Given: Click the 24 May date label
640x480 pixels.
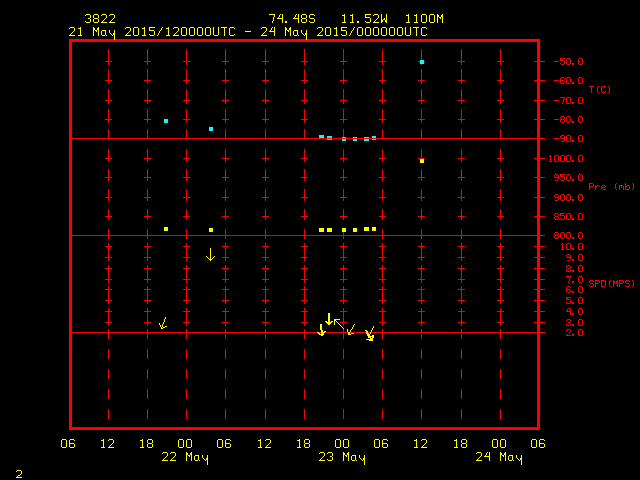Looking at the screenshot, I should [x=499, y=458].
